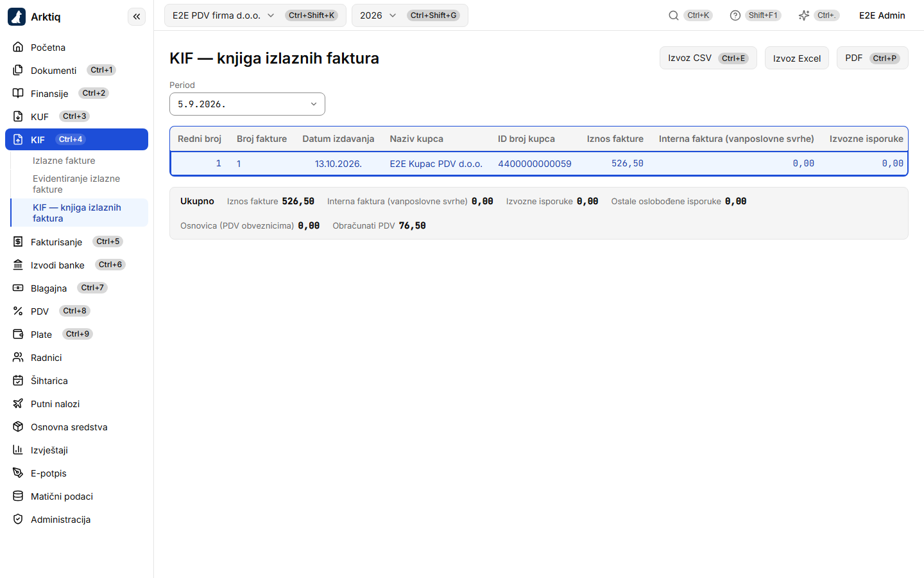
Task: Click the PDV percent icon
Action: (x=18, y=311)
